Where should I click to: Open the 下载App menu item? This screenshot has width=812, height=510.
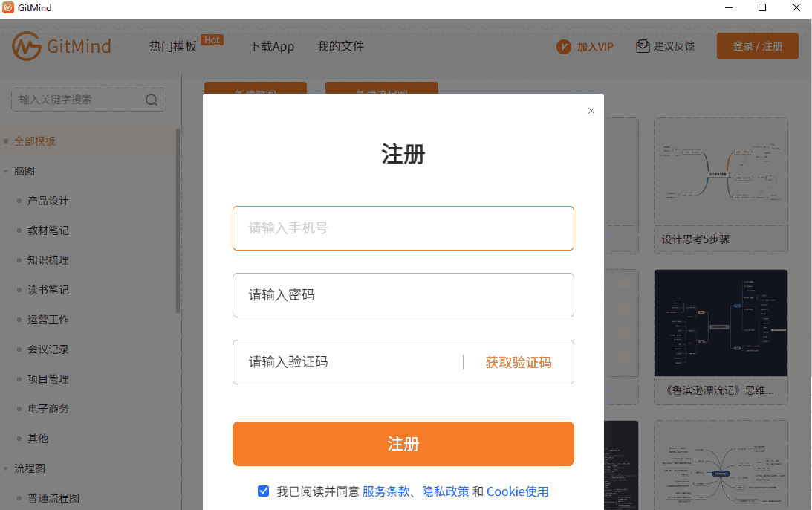272,46
